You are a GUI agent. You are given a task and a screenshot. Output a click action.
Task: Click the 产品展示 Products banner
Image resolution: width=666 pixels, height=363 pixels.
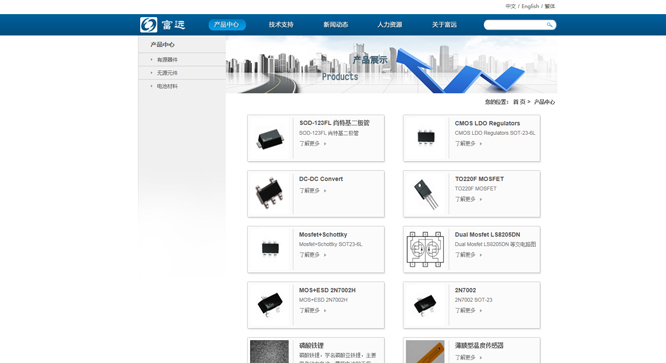pos(391,65)
